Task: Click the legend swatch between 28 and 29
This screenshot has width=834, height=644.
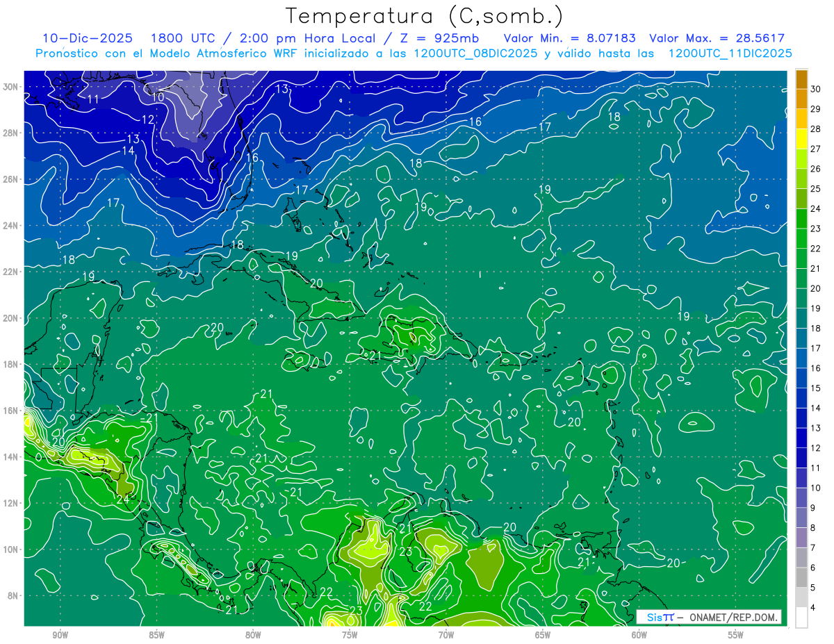Action: coord(801,119)
